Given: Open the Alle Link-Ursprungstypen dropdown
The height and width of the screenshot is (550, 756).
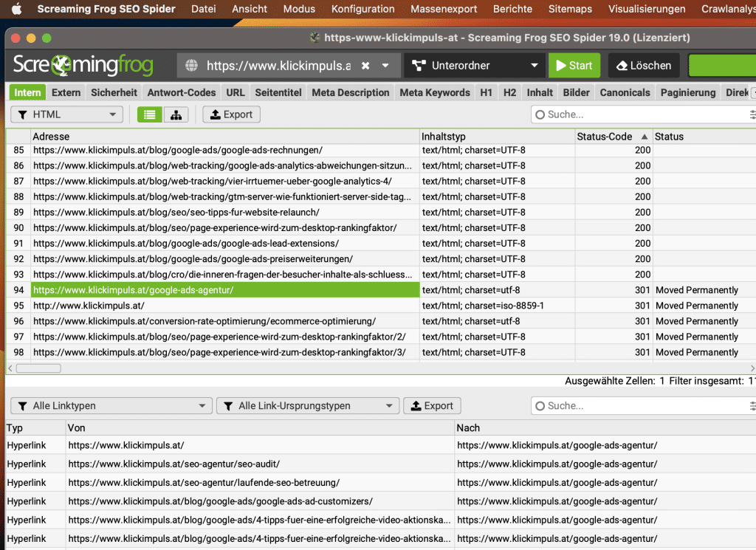Looking at the screenshot, I should click(x=308, y=405).
